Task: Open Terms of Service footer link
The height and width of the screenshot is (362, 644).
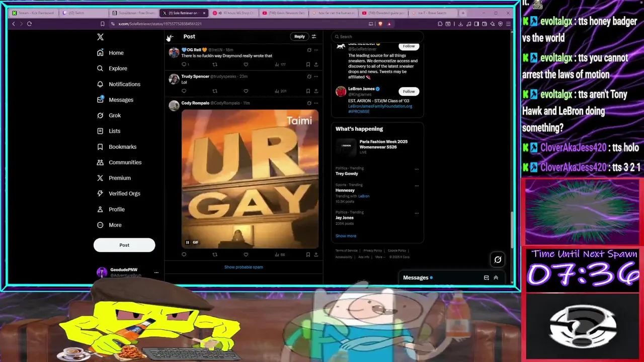Action: [347, 250]
